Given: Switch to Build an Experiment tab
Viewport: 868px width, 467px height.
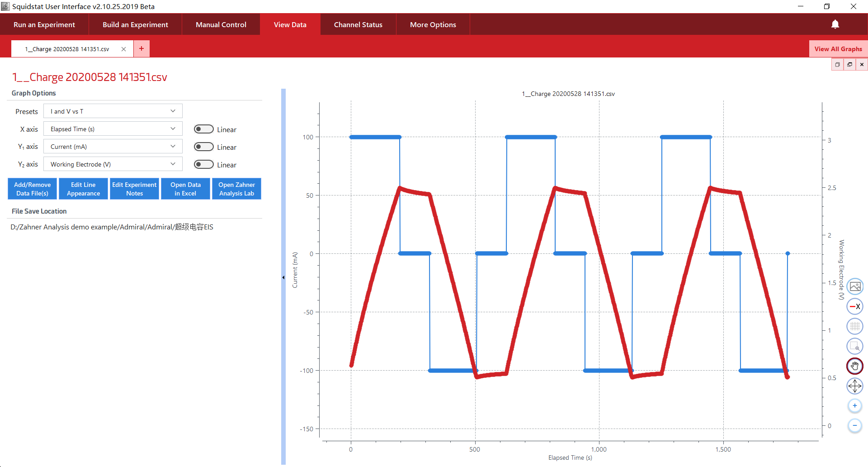Looking at the screenshot, I should (x=135, y=24).
